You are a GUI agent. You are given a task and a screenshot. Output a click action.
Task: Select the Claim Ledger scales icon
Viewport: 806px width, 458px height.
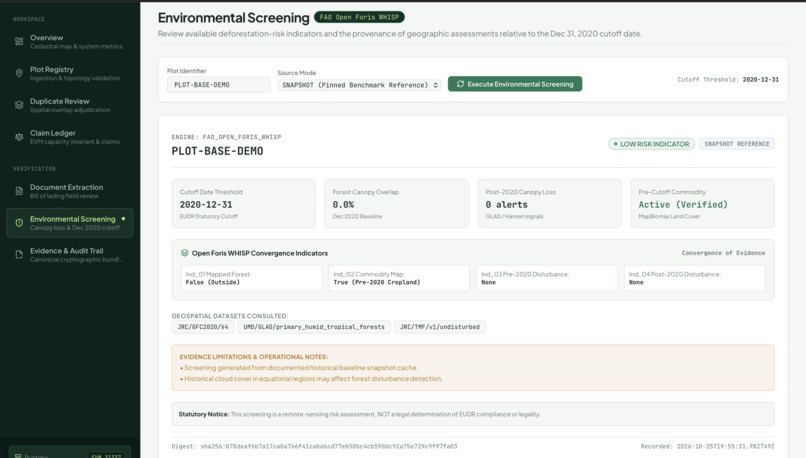click(x=19, y=137)
